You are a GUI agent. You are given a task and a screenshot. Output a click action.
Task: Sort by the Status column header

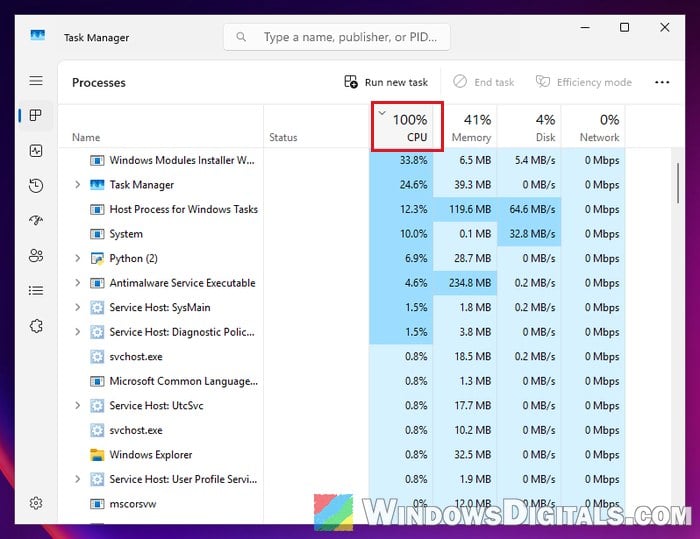(x=317, y=127)
